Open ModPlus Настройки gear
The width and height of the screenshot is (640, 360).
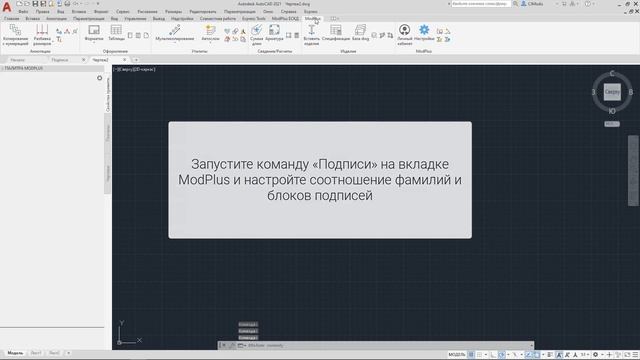click(x=424, y=33)
